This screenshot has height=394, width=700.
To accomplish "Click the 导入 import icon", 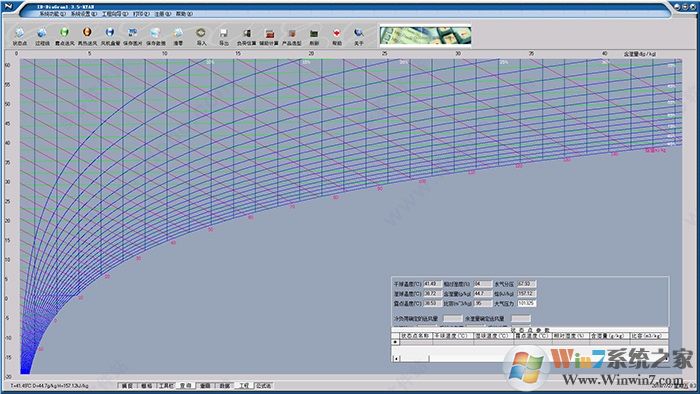I will 201,36.
